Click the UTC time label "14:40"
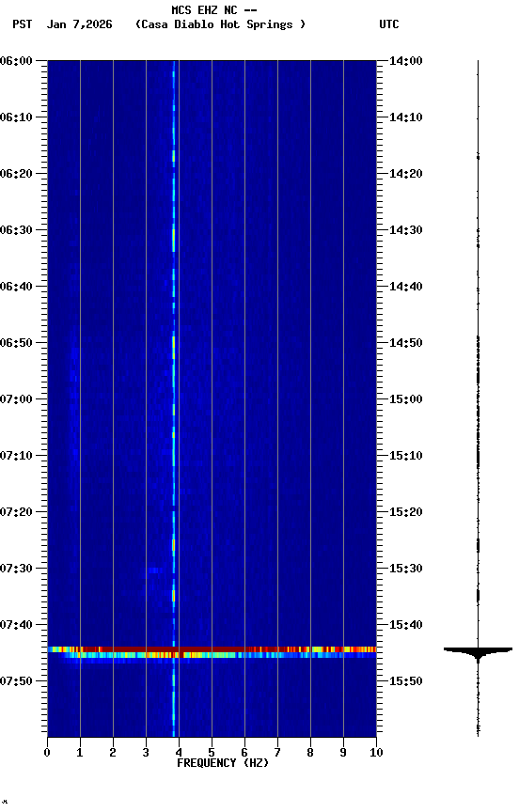519x812 pixels. (406, 287)
